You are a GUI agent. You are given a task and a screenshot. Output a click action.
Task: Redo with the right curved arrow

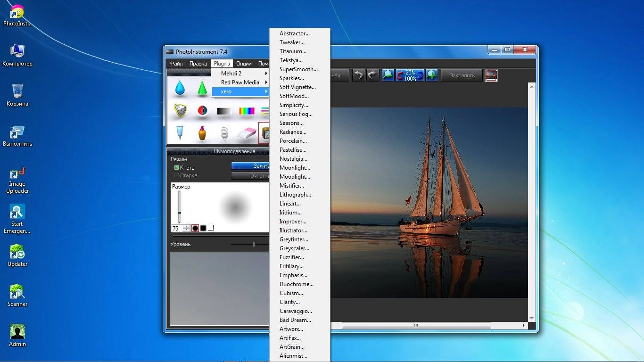coord(373,75)
